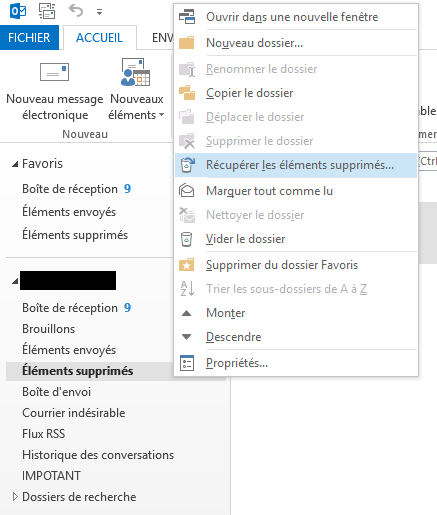Collapse the Favoris section
The image size is (437, 515).
(15, 164)
